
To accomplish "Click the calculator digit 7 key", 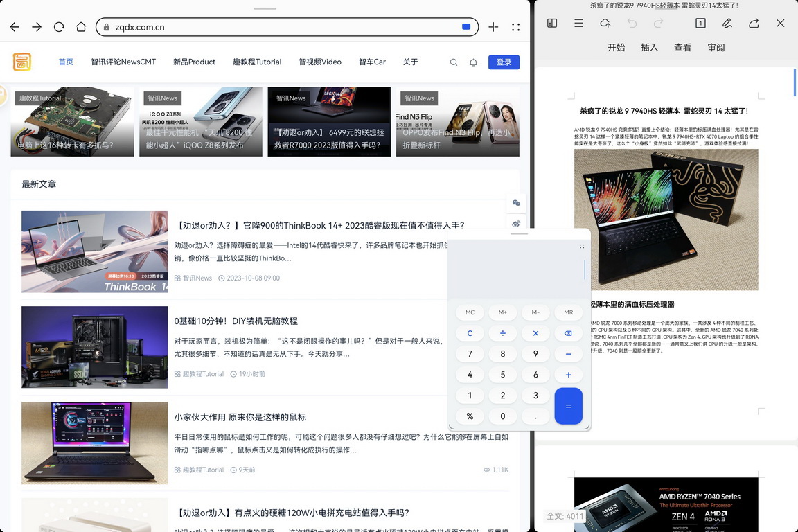I will (x=470, y=354).
